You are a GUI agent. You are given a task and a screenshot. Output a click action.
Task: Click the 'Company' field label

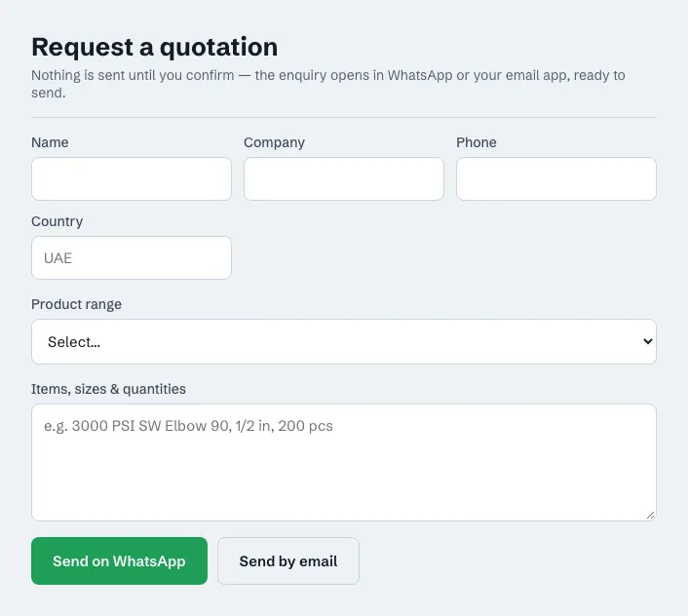pos(274,142)
